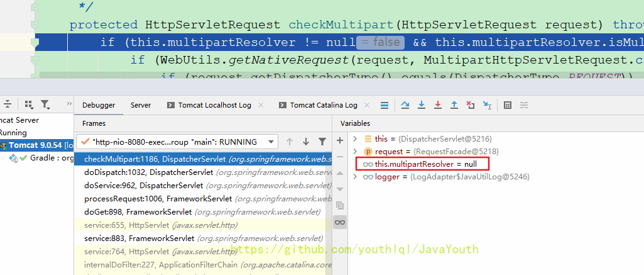Click the red Force Step Into icon
The image size is (644, 275).
pyautogui.click(x=438, y=105)
